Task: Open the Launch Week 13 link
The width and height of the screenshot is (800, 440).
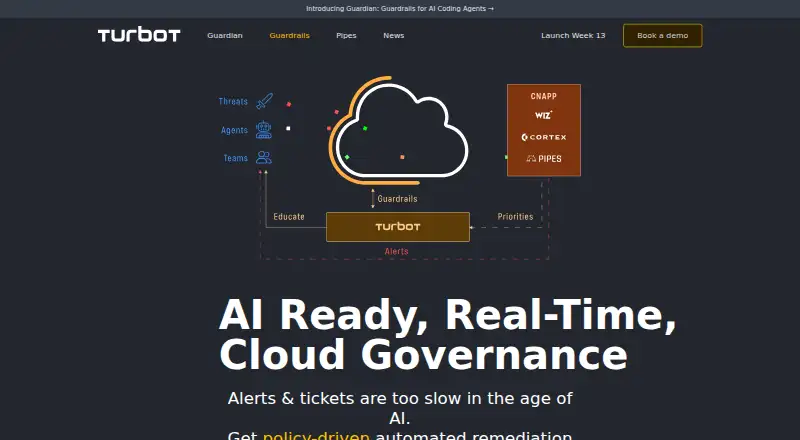Action: tap(573, 35)
